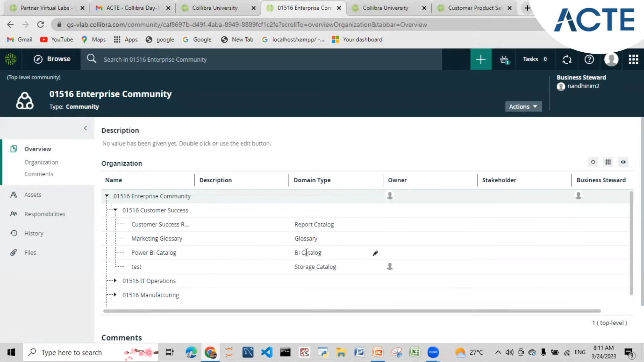The image size is (644, 362).
Task: Open your user profile avatar
Action: coord(611,59)
